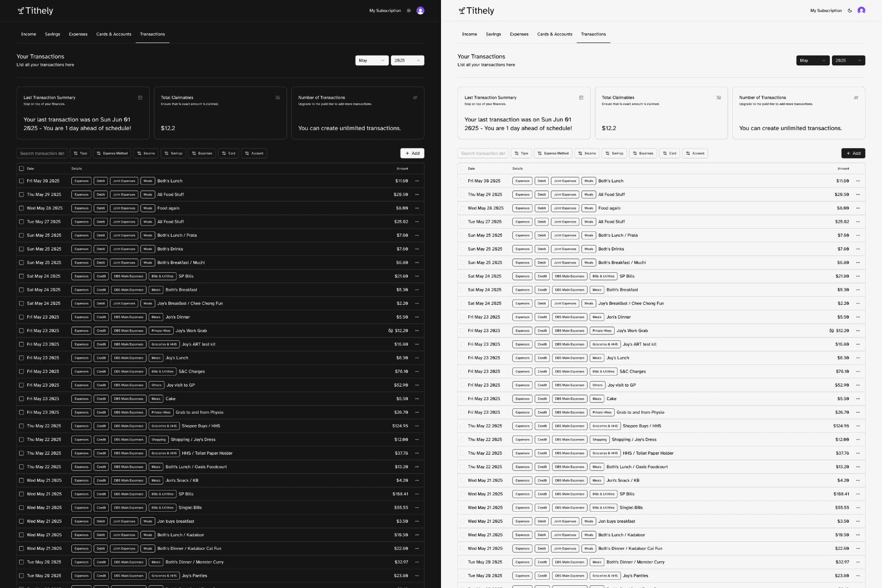Image resolution: width=882 pixels, height=588 pixels.
Task: Open the 2025 year dropdown in dark view
Action: pos(407,60)
